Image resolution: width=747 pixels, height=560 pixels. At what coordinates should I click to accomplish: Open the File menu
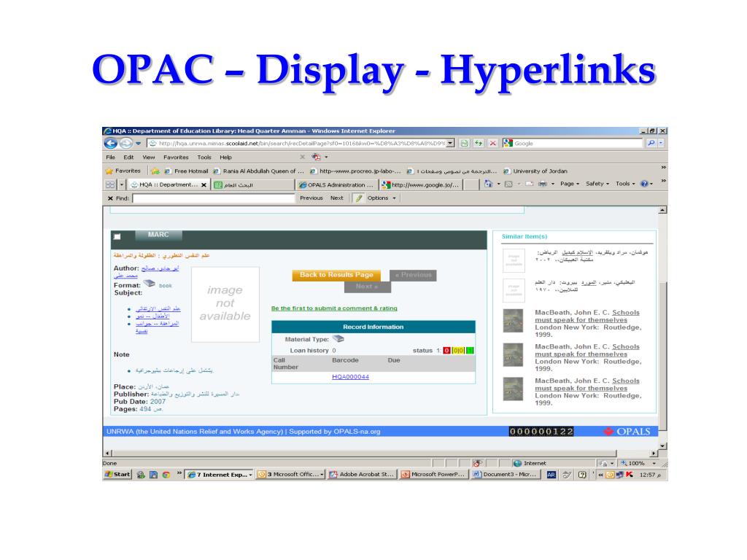[111, 157]
